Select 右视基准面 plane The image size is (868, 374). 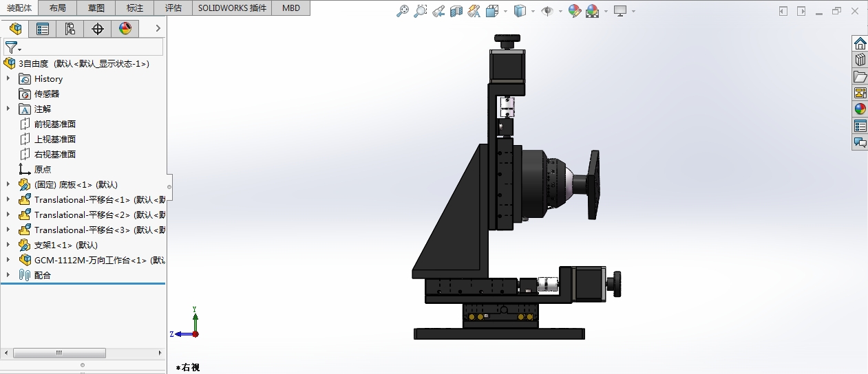(x=47, y=154)
